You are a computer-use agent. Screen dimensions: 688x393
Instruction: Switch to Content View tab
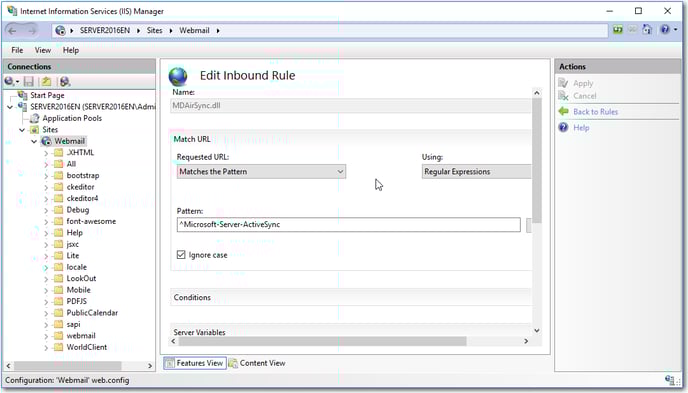coord(257,363)
